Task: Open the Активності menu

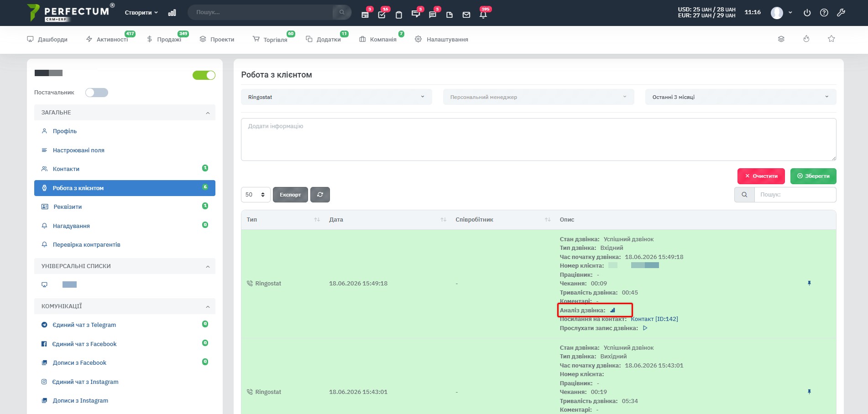Action: 108,40
